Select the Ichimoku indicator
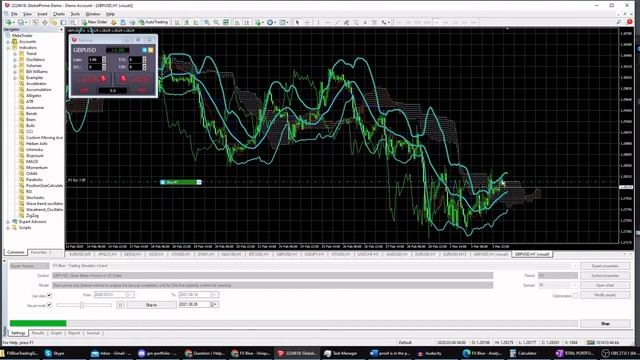Image resolution: width=640 pixels, height=360 pixels. 34,149
